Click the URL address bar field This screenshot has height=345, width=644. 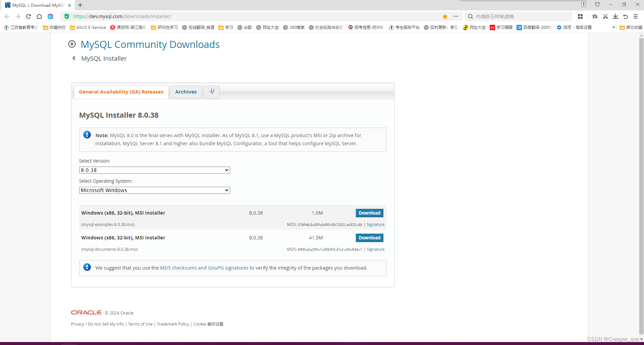tap(255, 16)
